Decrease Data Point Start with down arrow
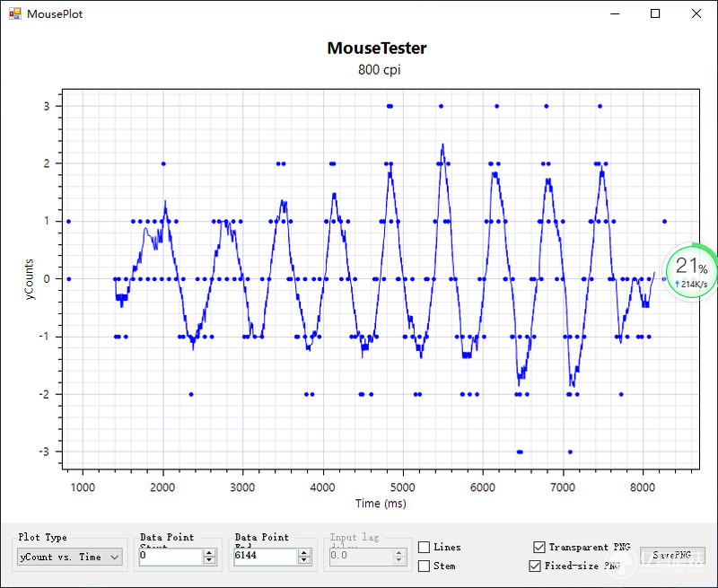The image size is (718, 588). pos(209,560)
